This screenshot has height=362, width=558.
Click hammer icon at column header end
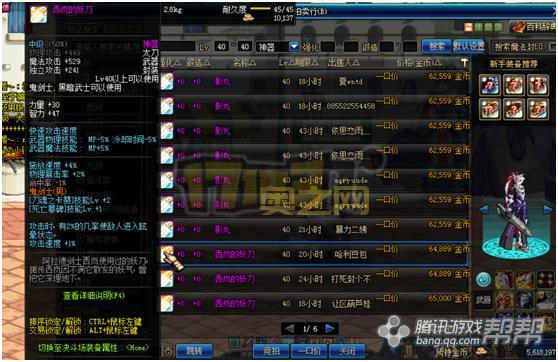[464, 63]
